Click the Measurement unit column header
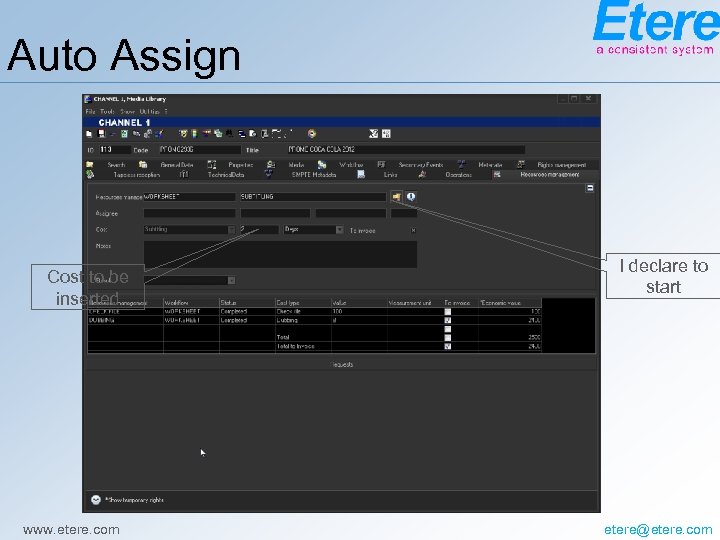Screen dimensions: 720x540 click(x=415, y=303)
